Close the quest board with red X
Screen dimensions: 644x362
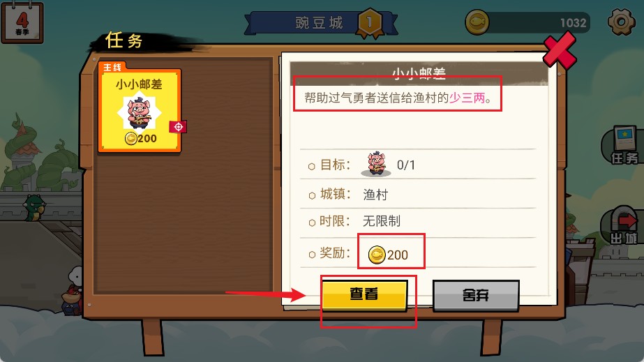(x=560, y=50)
